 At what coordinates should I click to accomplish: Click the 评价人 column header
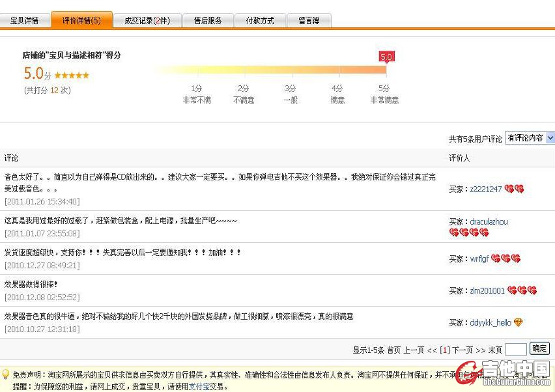click(459, 158)
